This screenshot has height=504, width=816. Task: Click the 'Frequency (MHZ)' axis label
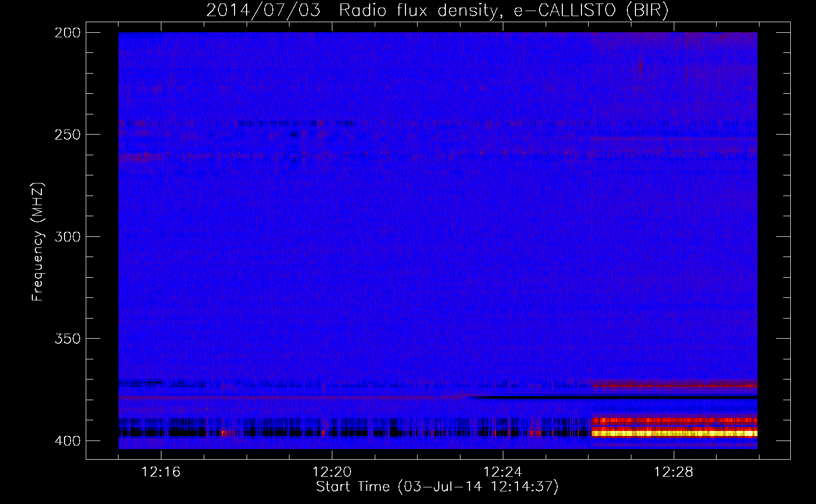coord(38,241)
